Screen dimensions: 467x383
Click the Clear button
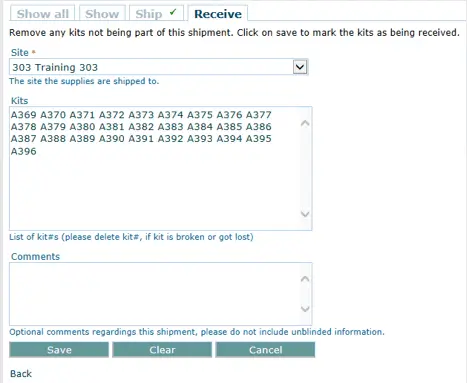coord(162,350)
